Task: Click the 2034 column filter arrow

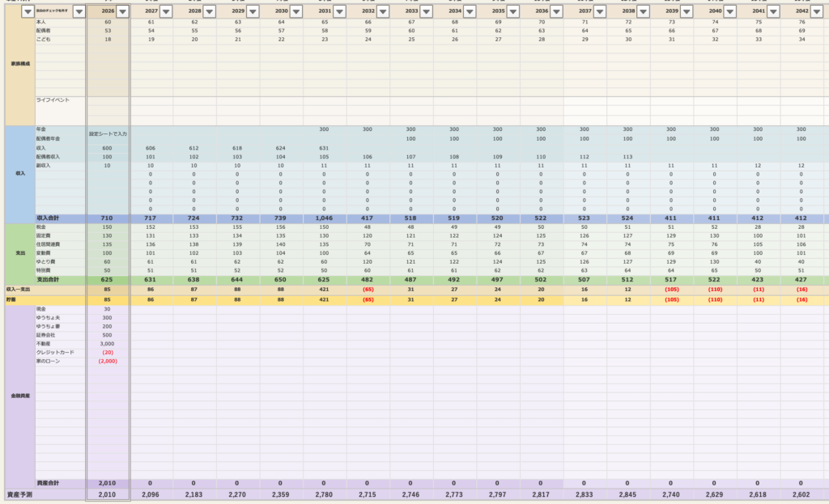Action: point(470,11)
